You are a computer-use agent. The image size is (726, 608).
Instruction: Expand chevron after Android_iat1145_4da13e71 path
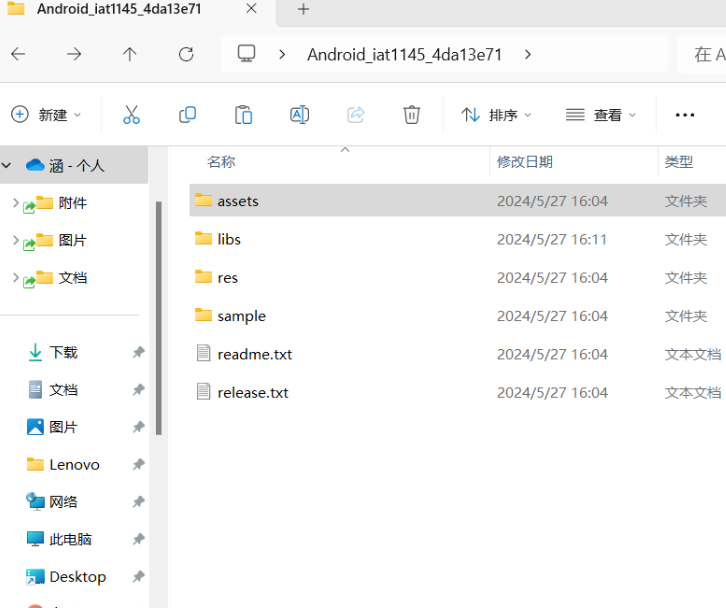coord(528,55)
